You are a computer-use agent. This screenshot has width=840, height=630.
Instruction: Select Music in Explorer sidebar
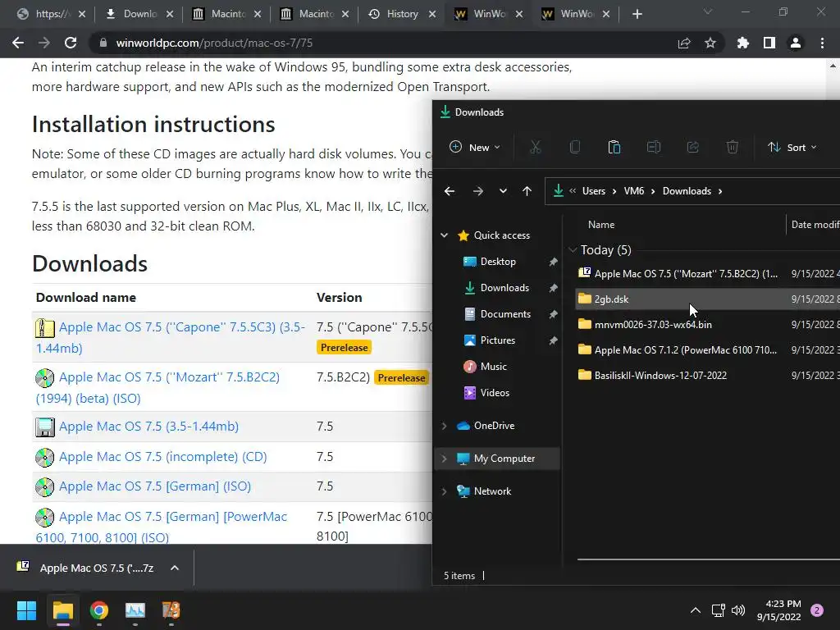point(493,367)
